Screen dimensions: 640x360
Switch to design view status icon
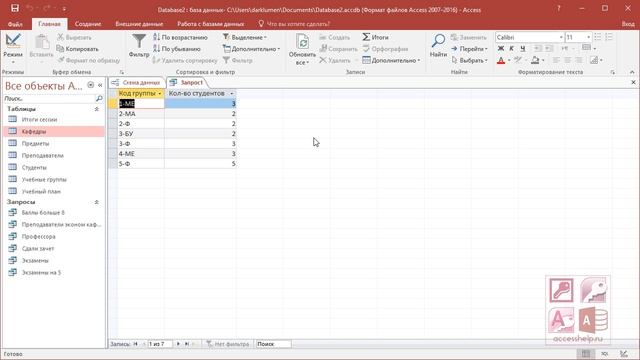pyautogui.click(x=624, y=354)
